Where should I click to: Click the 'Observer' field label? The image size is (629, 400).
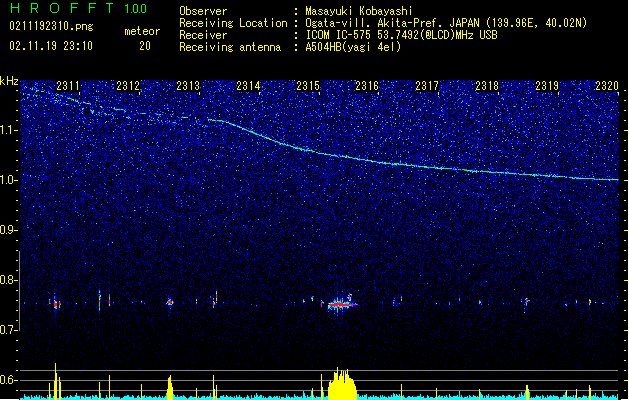(x=203, y=11)
